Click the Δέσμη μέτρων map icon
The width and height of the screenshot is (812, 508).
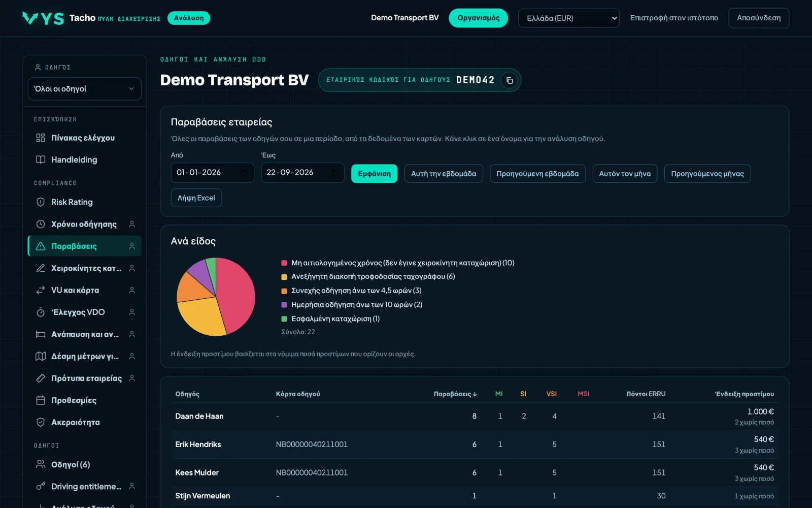coord(41,356)
